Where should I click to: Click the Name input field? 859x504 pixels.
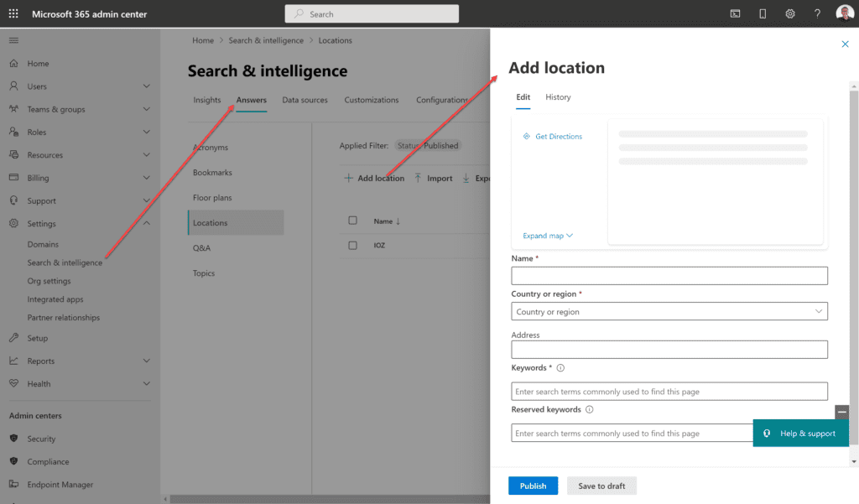pos(669,276)
